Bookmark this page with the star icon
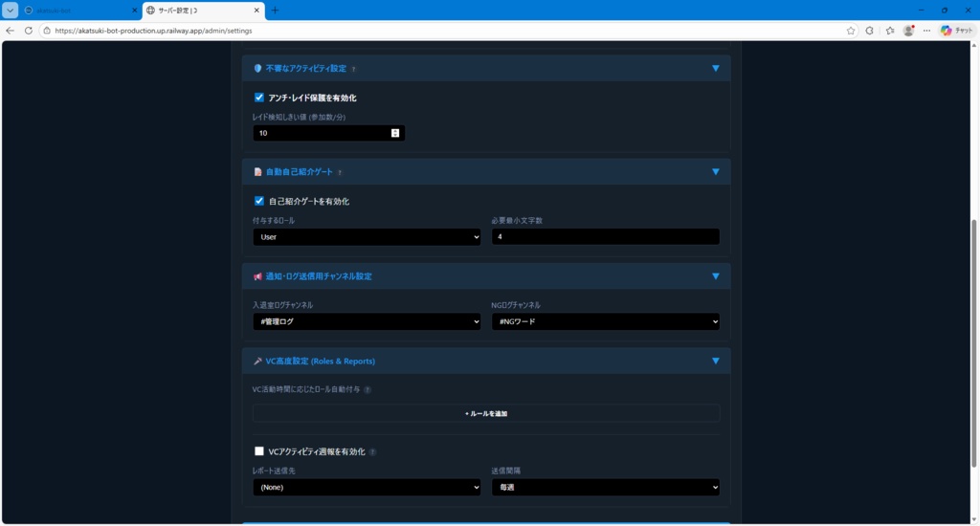This screenshot has height=526, width=980. coord(851,31)
